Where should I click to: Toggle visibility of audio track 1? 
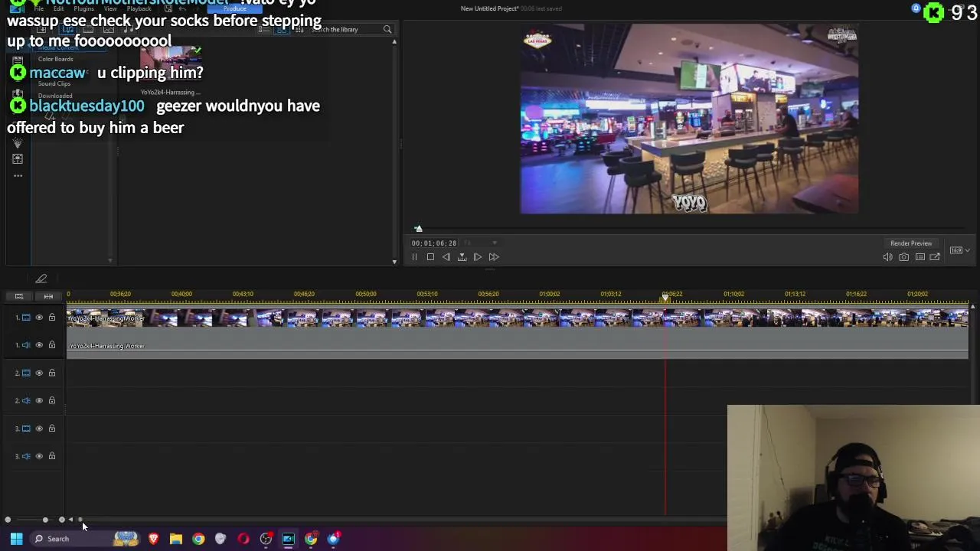click(x=39, y=345)
